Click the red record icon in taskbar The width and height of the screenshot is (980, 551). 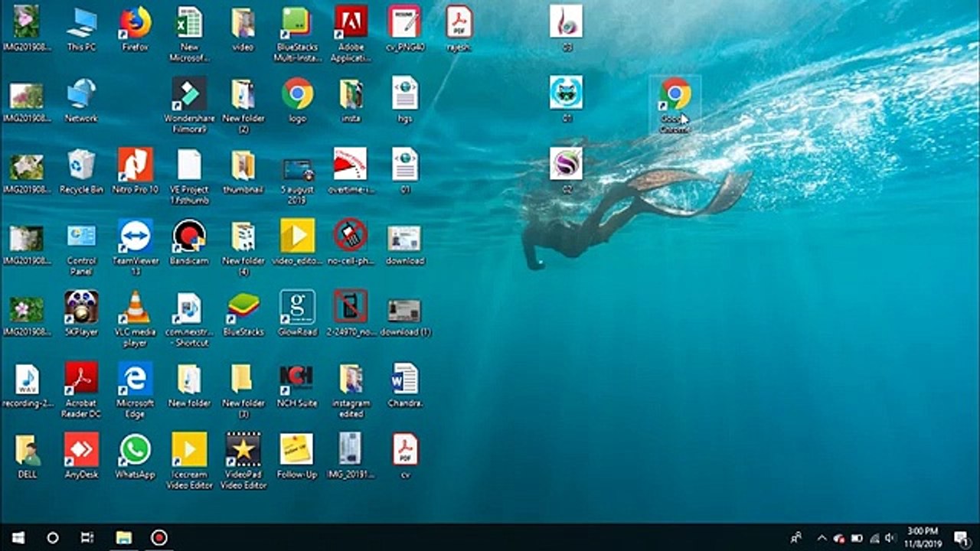coord(159,537)
